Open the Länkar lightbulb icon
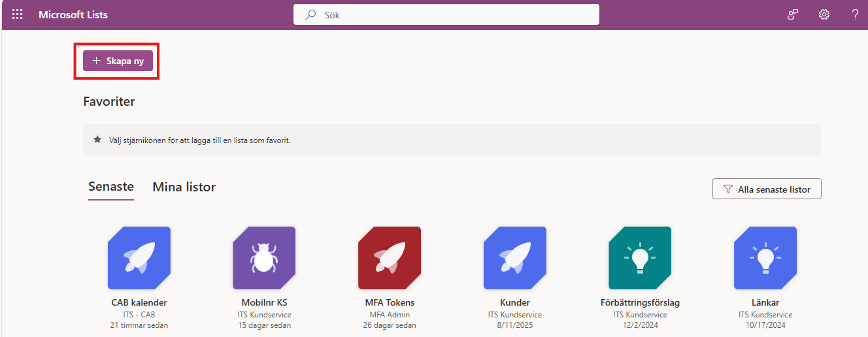The height and width of the screenshot is (337, 868). 765,258
